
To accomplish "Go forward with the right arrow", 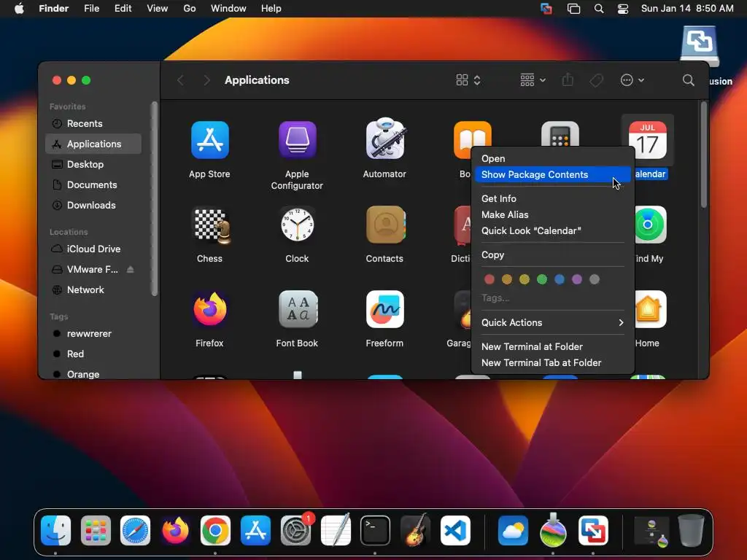I will click(206, 80).
